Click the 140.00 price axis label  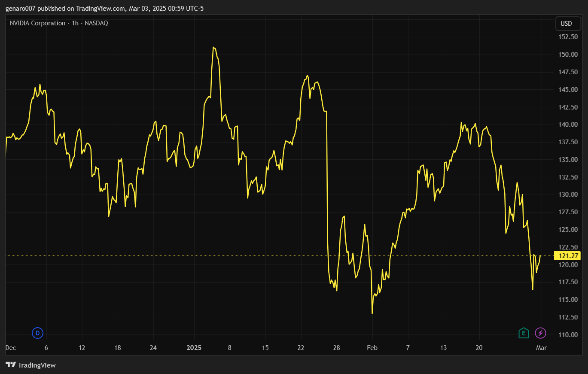pos(568,125)
